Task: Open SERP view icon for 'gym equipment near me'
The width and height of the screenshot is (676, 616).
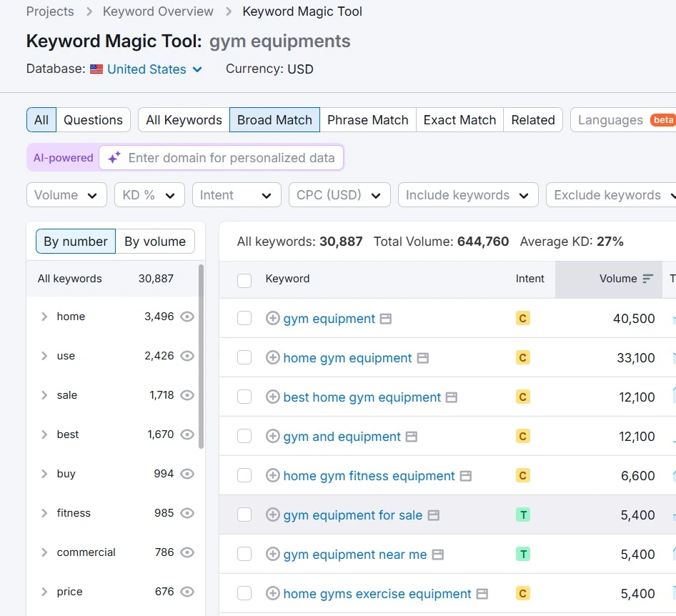Action: [438, 555]
